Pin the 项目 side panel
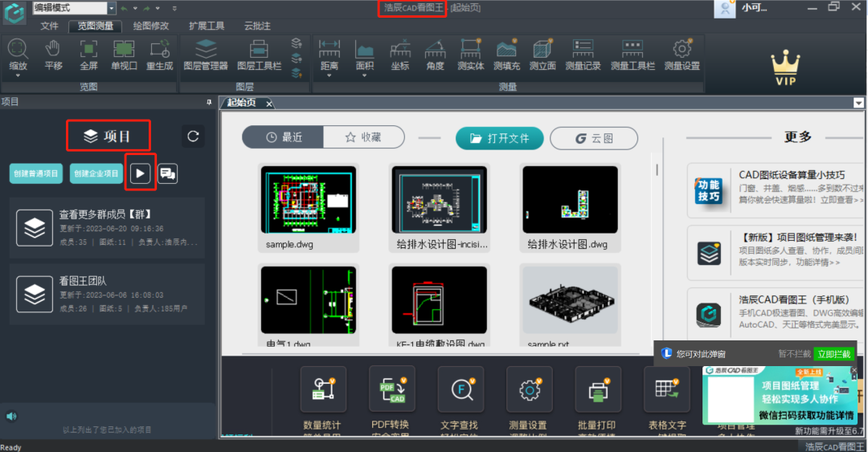Screen dimensions: 868x452 coord(209,102)
